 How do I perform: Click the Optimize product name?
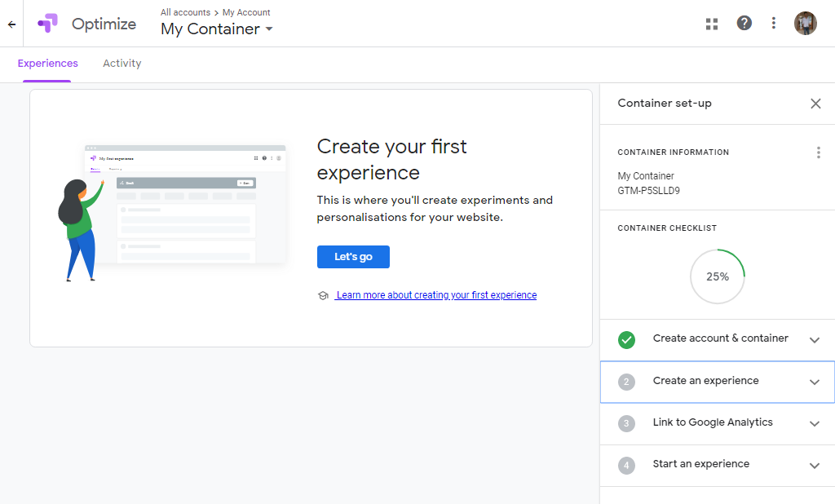[104, 24]
